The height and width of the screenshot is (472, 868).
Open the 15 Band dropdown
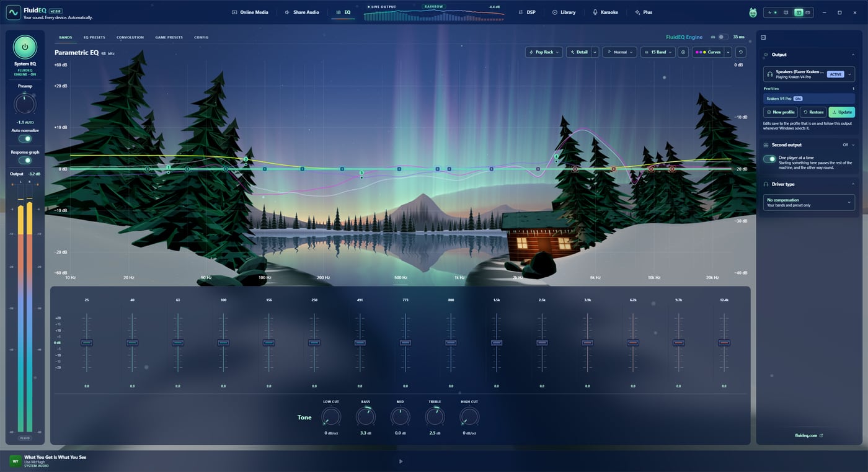(x=658, y=52)
